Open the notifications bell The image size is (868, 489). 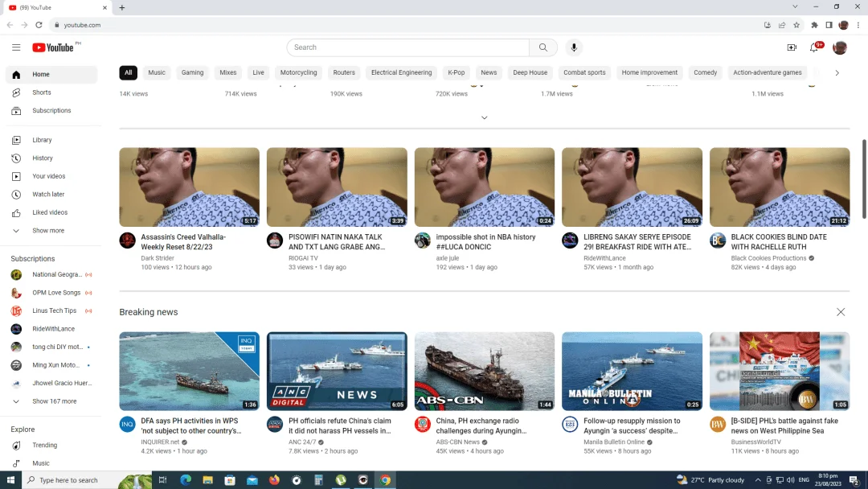click(814, 47)
